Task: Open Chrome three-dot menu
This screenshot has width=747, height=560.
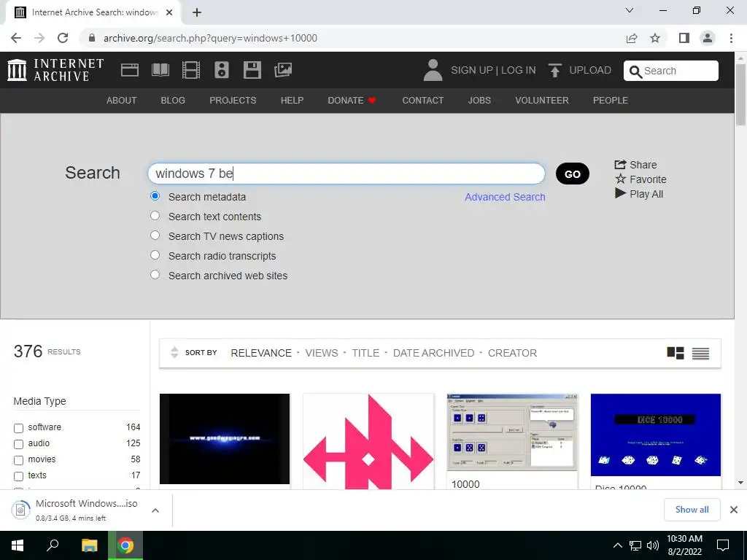Action: pyautogui.click(x=731, y=38)
